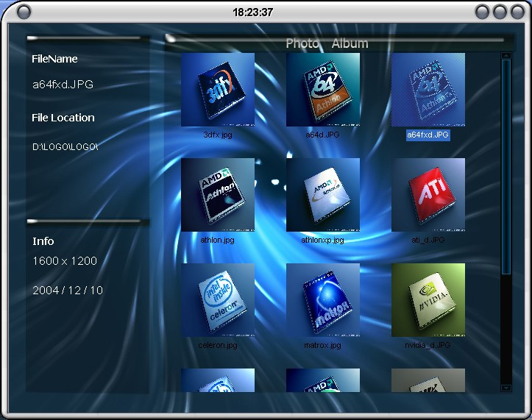This screenshot has height=420, width=532.
Task: Click the scroll up arrow of album list
Action: click(506, 55)
